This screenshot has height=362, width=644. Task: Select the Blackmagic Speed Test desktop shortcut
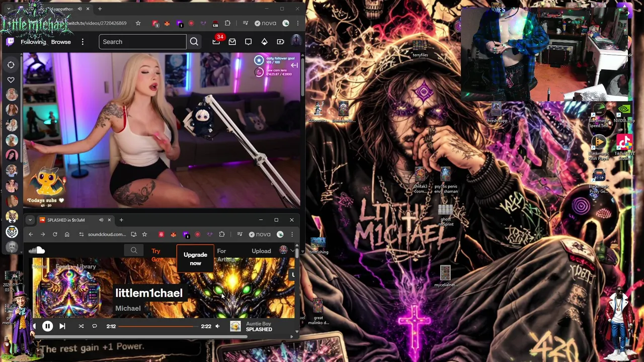599,116
